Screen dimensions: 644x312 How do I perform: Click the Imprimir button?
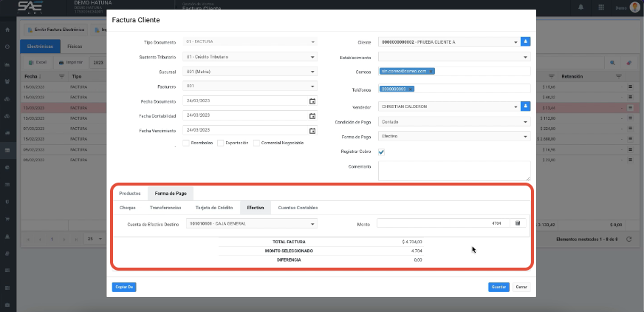point(71,63)
